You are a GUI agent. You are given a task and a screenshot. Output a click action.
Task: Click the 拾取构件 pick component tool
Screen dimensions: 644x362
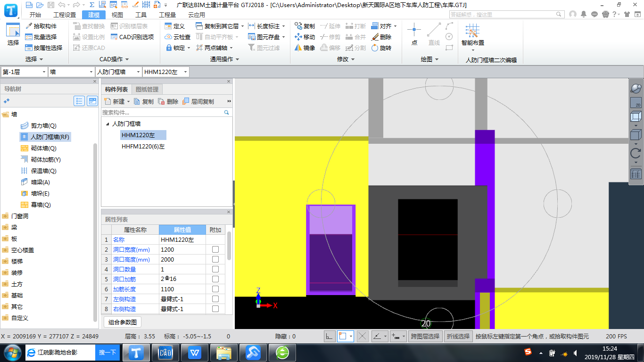(x=41, y=26)
